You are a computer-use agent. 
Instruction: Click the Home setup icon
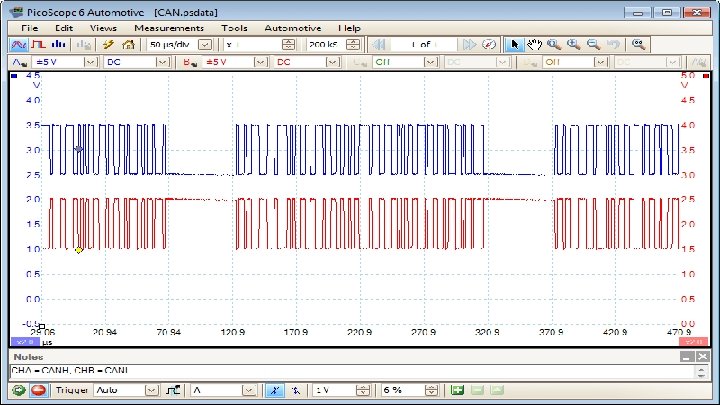pos(127,45)
